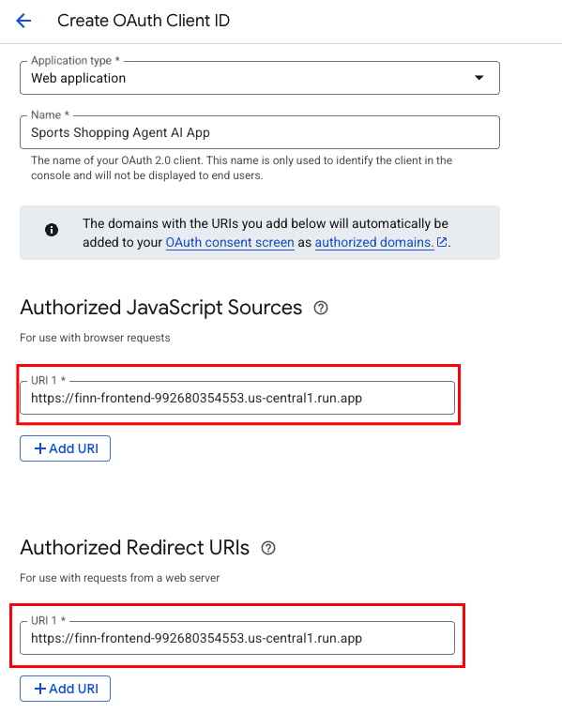Click the external link icon after authorized domains

pyautogui.click(x=442, y=242)
